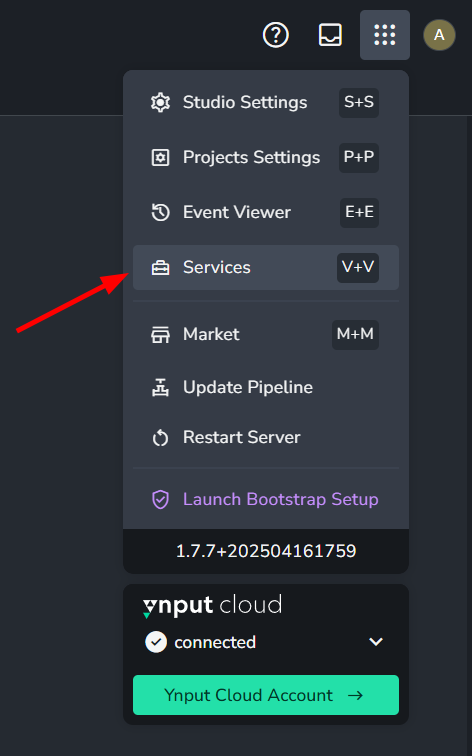This screenshot has height=756, width=472.
Task: Open the help question mark icon
Action: point(276,35)
